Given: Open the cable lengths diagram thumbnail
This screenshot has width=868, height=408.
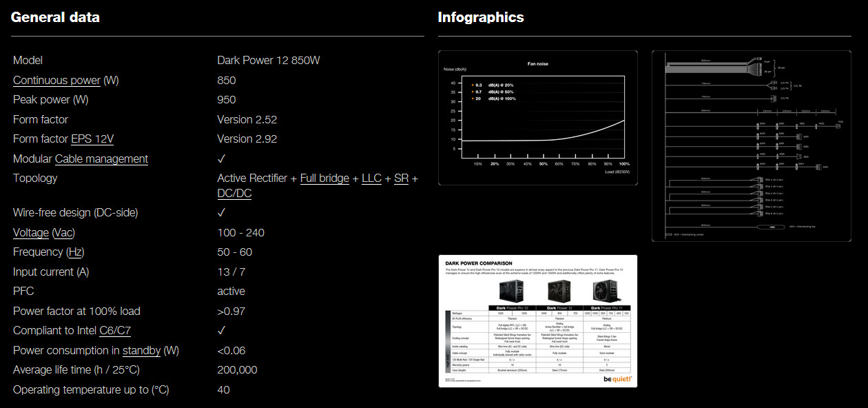Looking at the screenshot, I should [752, 146].
